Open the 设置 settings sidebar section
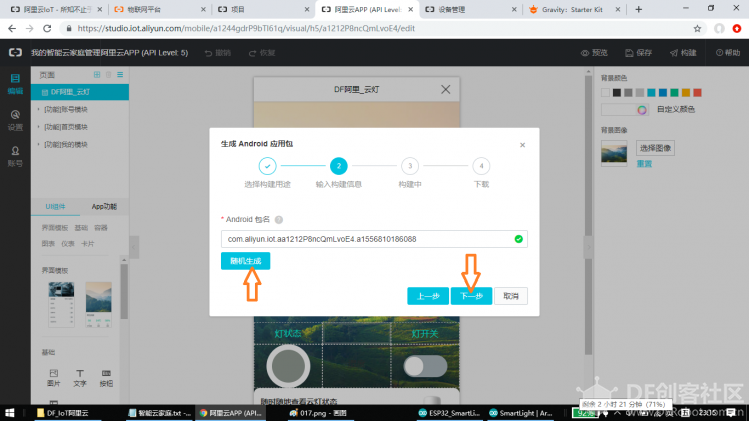 click(x=15, y=120)
